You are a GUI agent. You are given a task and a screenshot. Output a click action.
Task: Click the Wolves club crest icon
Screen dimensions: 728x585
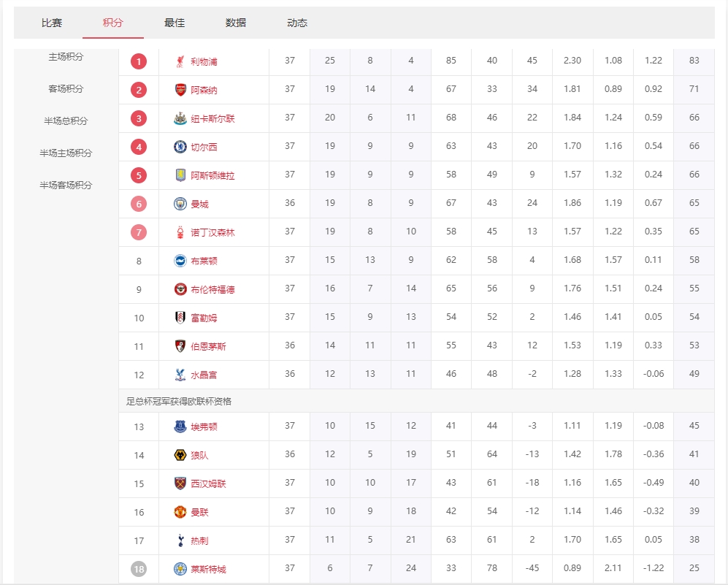[180, 455]
